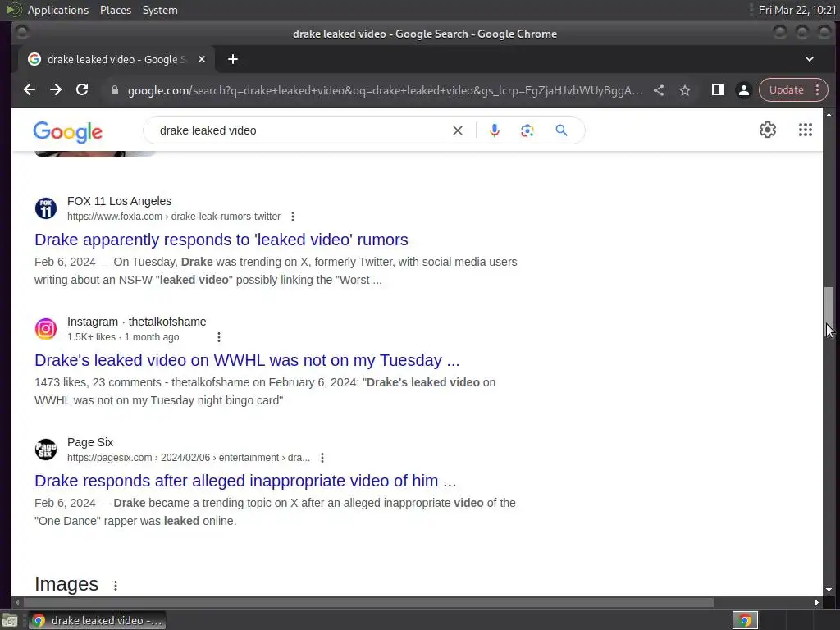Click the address bar URL
This screenshot has width=840, height=630.
(x=385, y=90)
